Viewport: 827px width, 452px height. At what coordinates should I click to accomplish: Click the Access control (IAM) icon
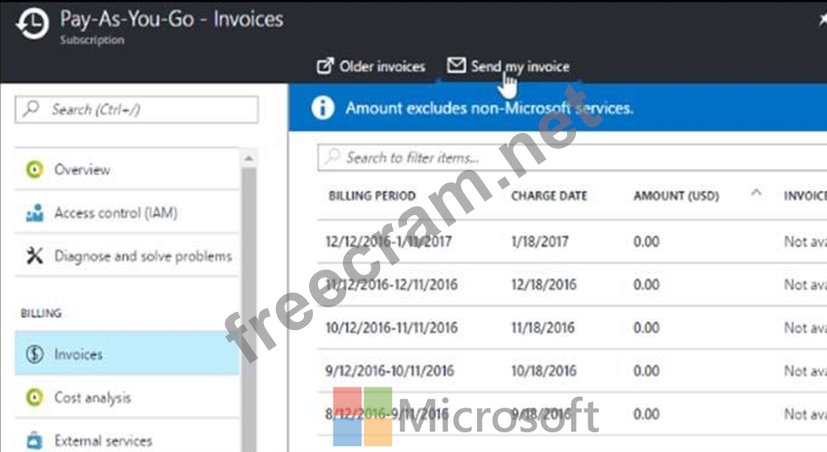[35, 213]
